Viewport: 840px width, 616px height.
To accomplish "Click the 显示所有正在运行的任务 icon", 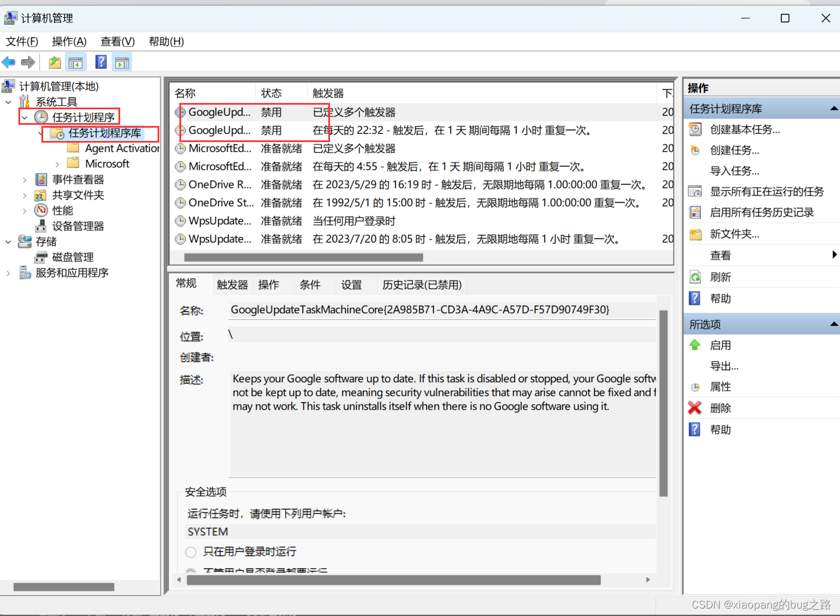I will point(695,192).
